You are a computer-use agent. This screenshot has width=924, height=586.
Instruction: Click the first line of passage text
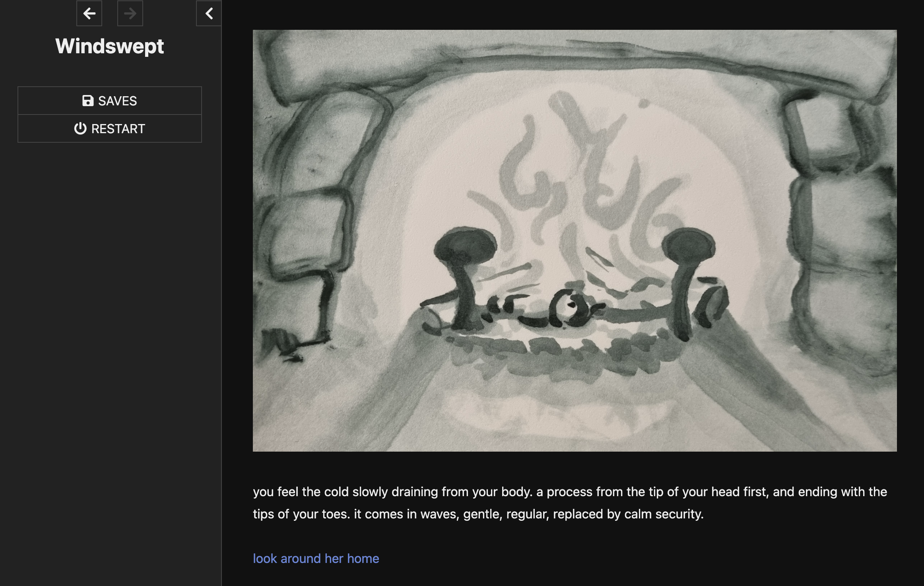(569, 492)
